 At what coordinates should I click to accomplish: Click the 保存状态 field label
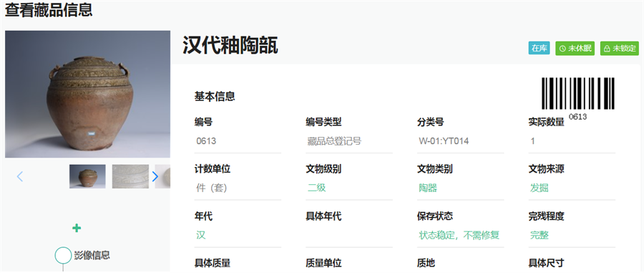(434, 216)
